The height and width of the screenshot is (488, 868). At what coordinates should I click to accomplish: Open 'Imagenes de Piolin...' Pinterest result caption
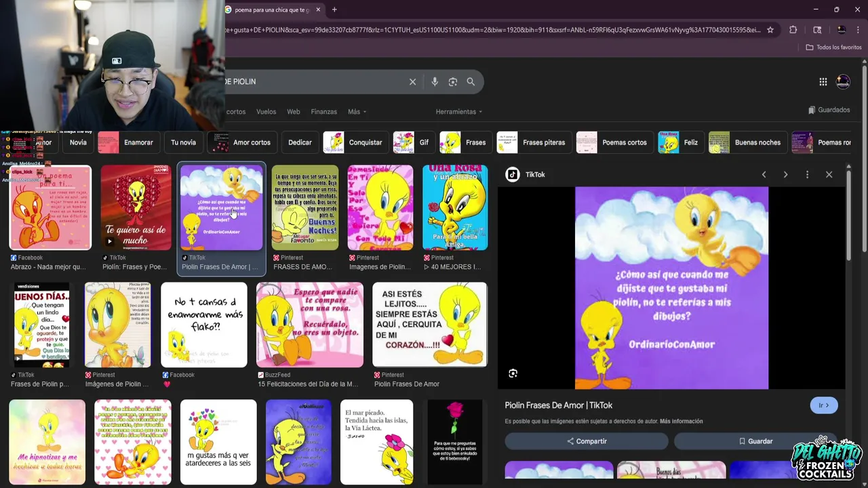tap(380, 267)
